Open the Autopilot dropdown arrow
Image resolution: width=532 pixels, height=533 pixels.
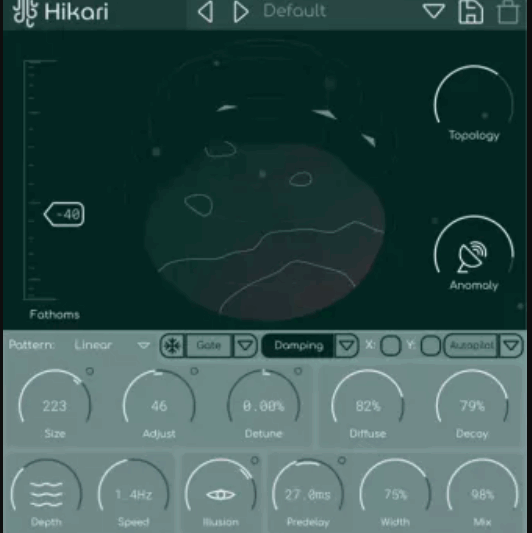click(511, 346)
